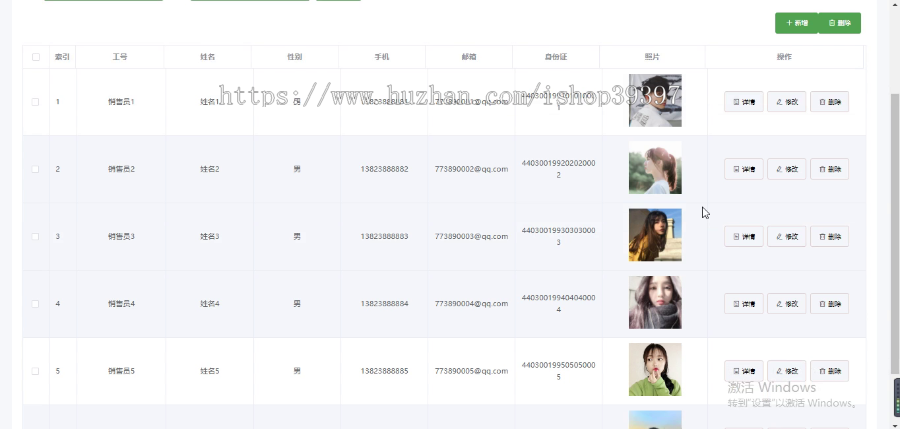
Task: Toggle the select-all checkbox in table header
Action: (x=36, y=57)
